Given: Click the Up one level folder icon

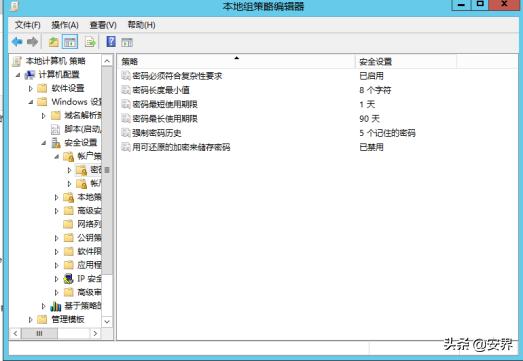Looking at the screenshot, I should [54, 42].
